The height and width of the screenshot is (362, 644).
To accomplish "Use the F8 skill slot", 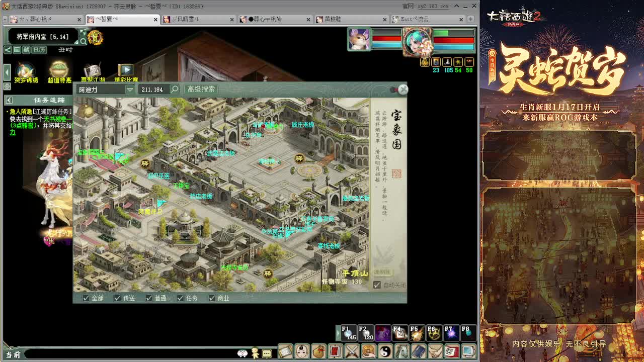I will [x=468, y=333].
